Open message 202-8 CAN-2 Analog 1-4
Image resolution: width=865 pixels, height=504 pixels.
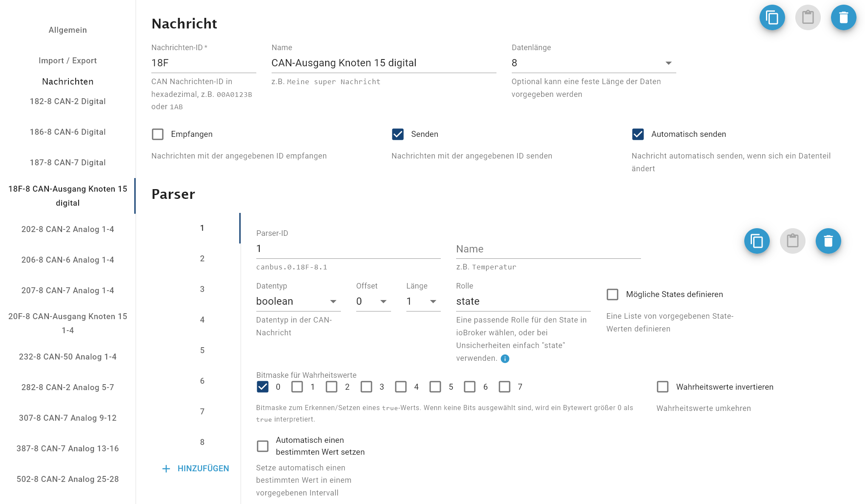pyautogui.click(x=68, y=229)
